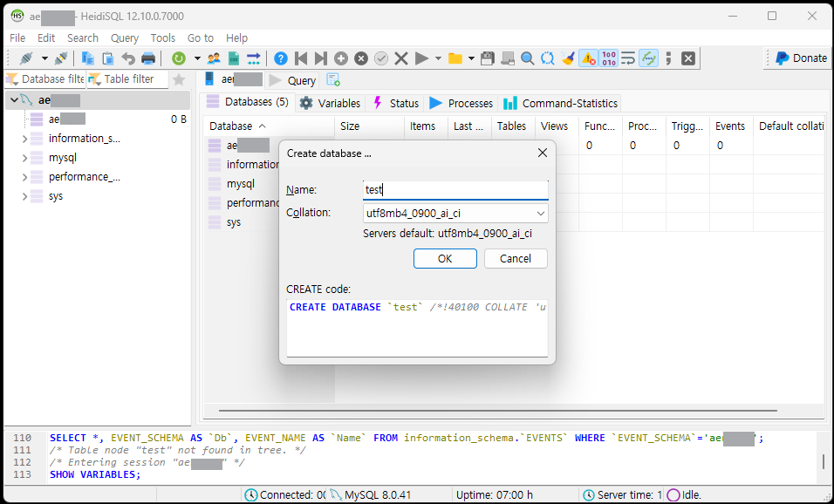Click the Last row navigation icon

[x=321, y=58]
